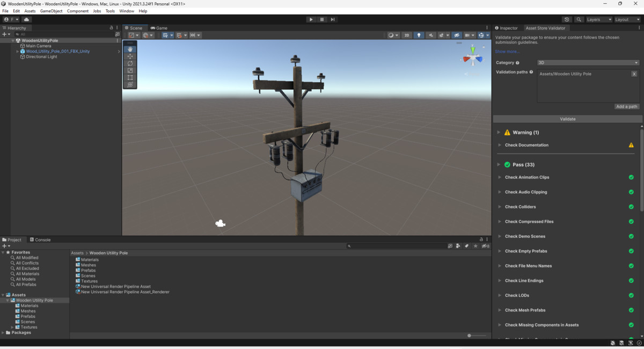Toggle hidden packages visibility count in Project
Viewport: 644px width, 349px height.
point(485,246)
